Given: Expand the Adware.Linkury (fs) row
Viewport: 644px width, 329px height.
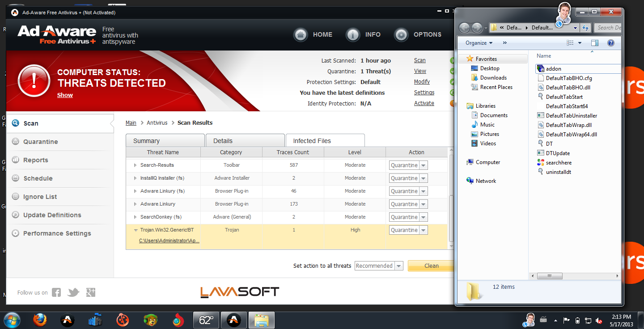Looking at the screenshot, I should click(x=136, y=191).
